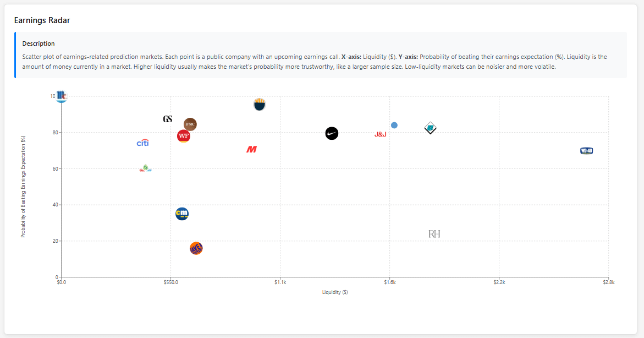Click the Wells Fargo WF red logo
This screenshot has height=338, width=644.
(x=184, y=136)
